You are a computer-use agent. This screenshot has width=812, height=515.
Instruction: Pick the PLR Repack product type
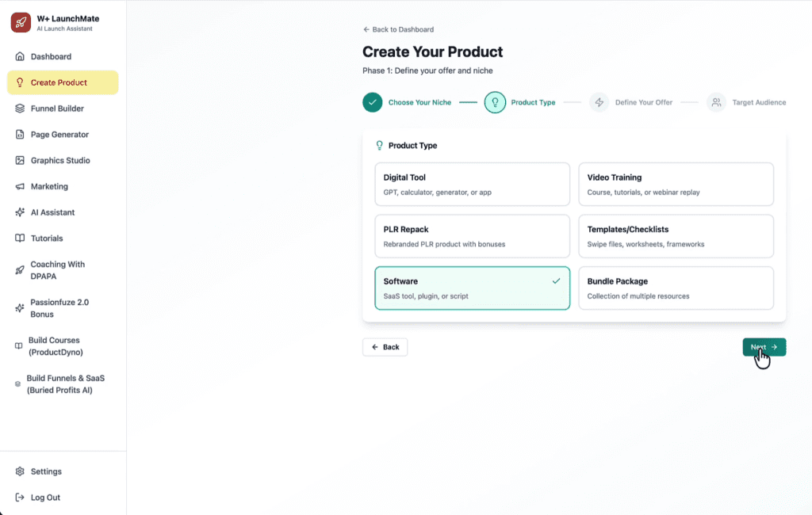click(472, 236)
